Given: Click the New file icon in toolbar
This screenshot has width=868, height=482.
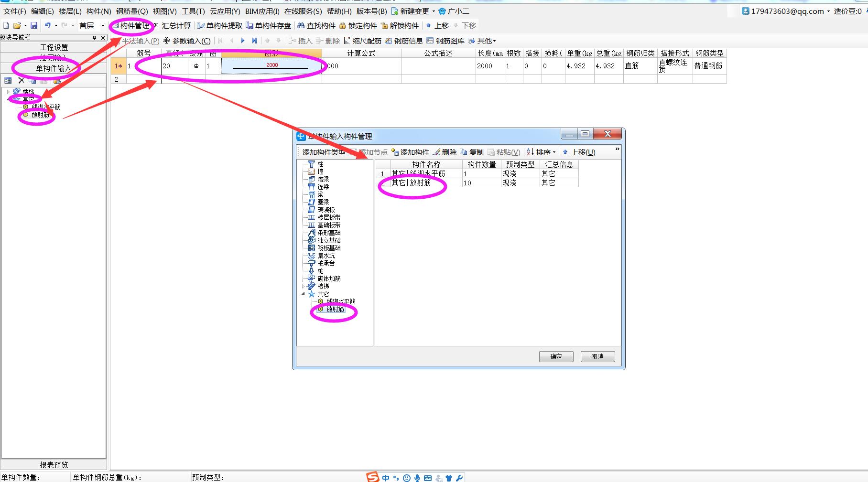Looking at the screenshot, I should (6, 25).
